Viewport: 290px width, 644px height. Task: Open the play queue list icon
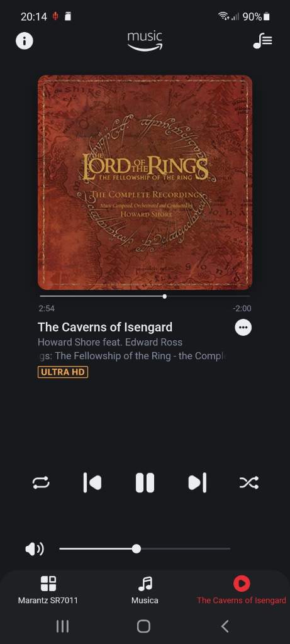[262, 41]
